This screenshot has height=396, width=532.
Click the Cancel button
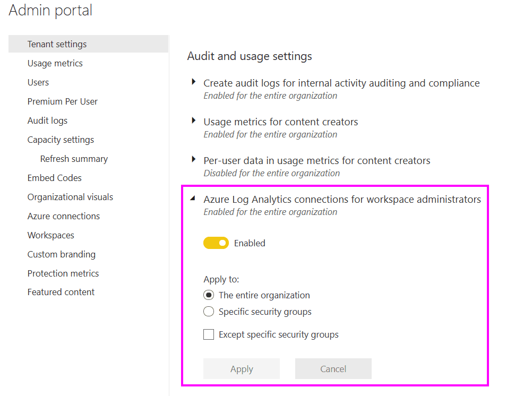coord(333,368)
